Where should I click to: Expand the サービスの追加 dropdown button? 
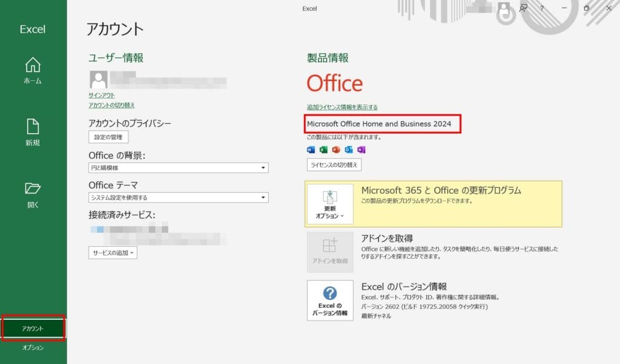click(x=113, y=253)
